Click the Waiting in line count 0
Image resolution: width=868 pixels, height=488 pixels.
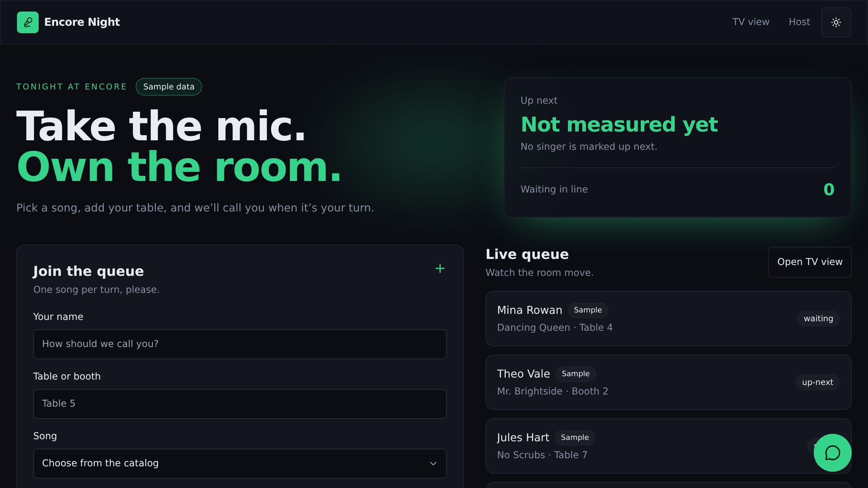coord(829,189)
